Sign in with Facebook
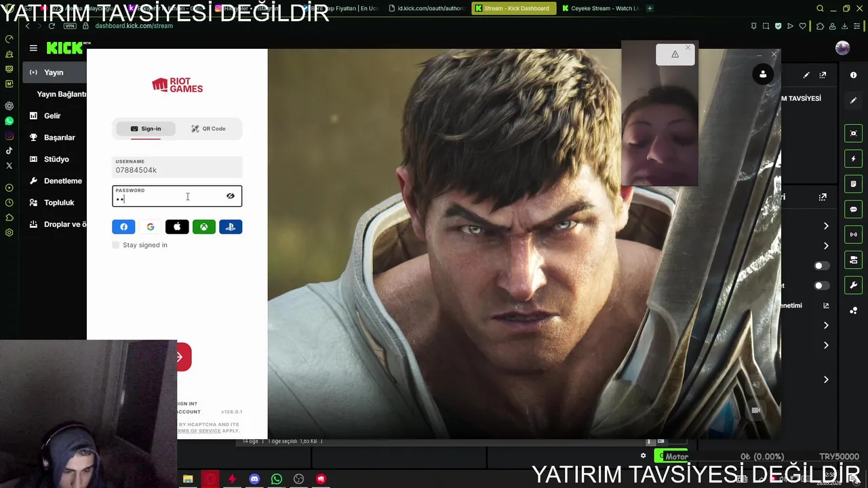The image size is (868, 488). click(x=123, y=227)
